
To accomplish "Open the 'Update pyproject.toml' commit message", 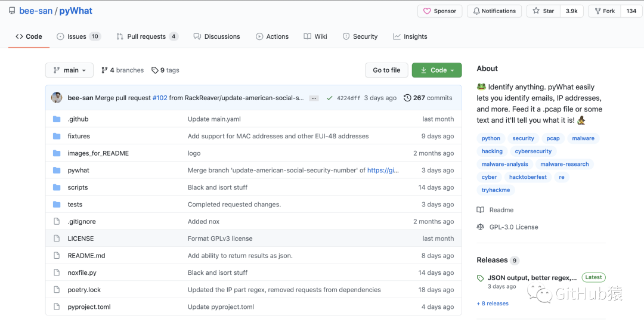I will [221, 307].
